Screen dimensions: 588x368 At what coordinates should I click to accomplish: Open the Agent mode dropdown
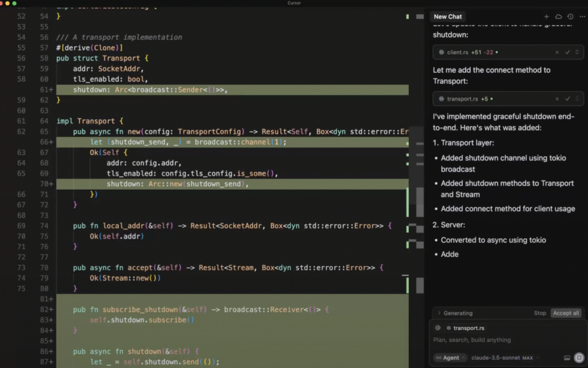click(x=450, y=358)
